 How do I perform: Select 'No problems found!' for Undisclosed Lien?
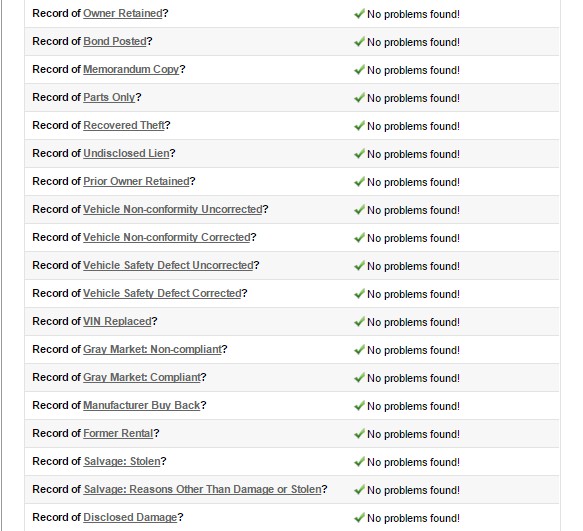(413, 154)
